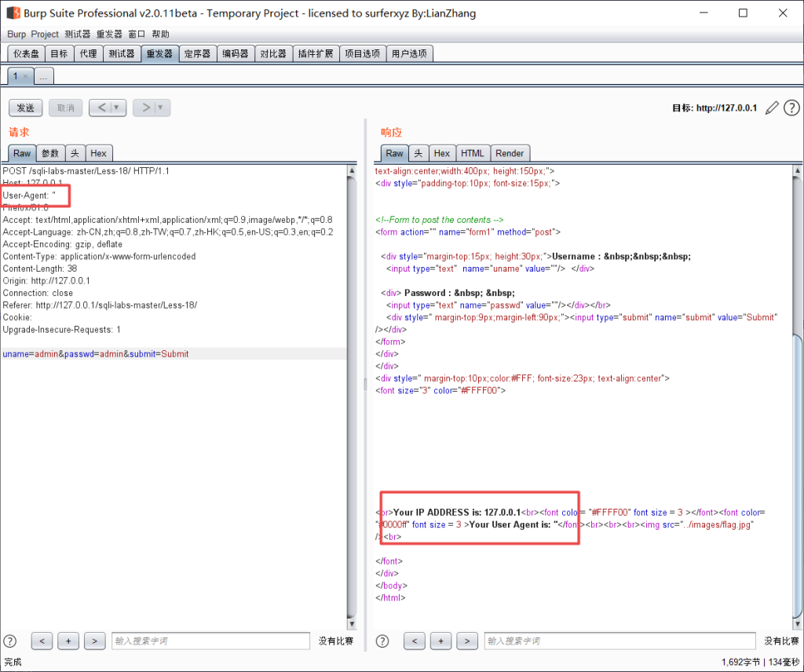Screen dimensions: 804x672
Task: Switch to the 插件扩展 tab
Action: 316,54
